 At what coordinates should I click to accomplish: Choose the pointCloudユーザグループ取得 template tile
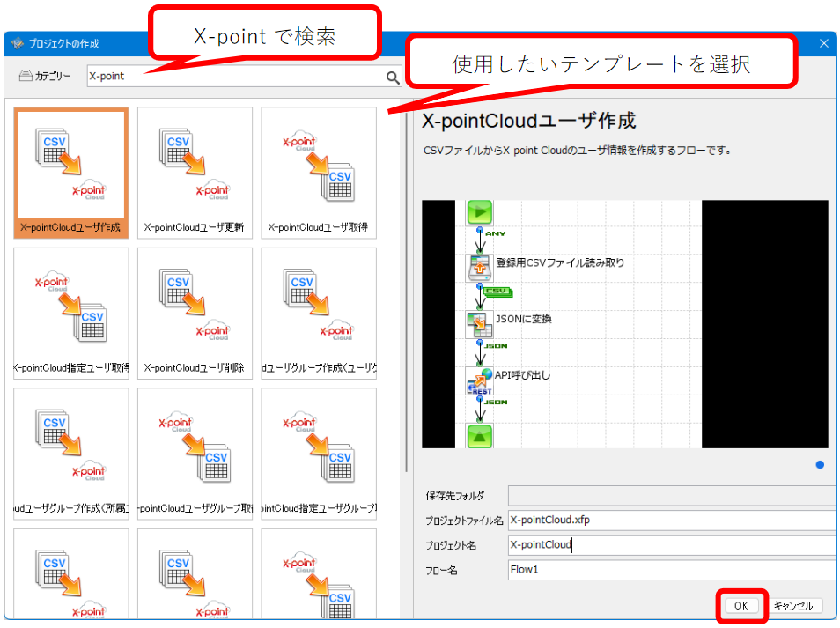195,454
